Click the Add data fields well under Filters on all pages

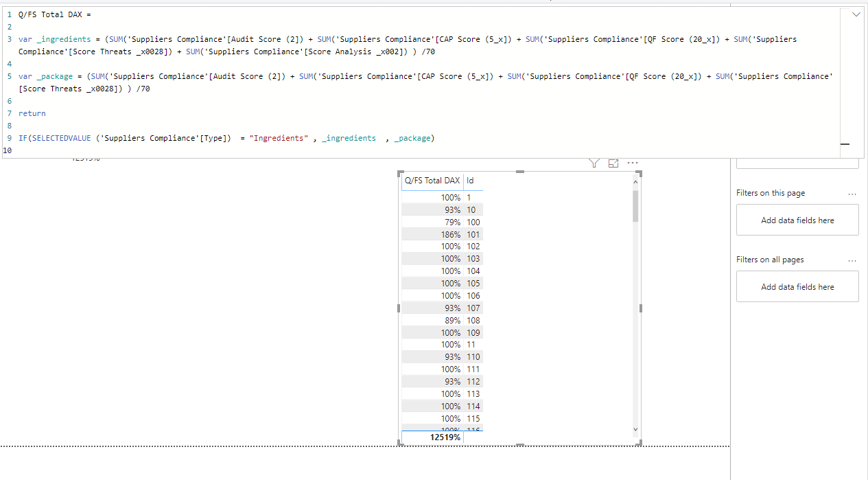click(x=797, y=286)
